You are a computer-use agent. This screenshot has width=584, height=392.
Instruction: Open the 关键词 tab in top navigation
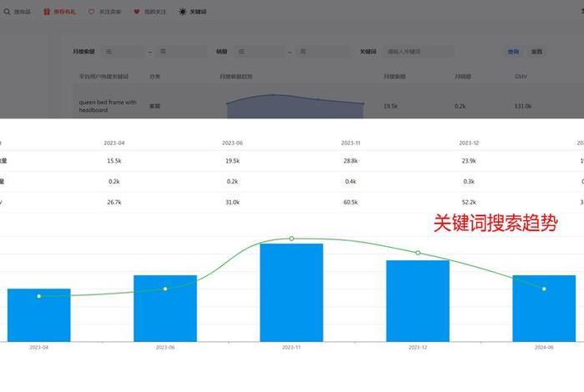point(193,12)
